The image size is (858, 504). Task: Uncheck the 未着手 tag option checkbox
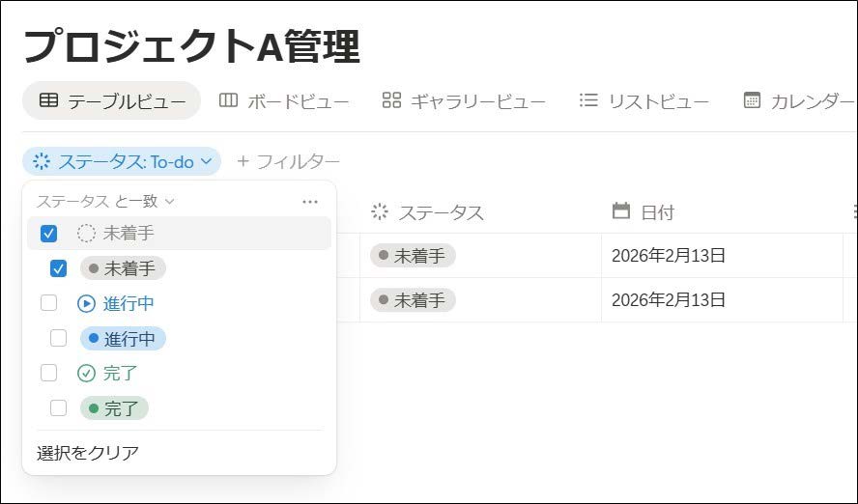58,268
